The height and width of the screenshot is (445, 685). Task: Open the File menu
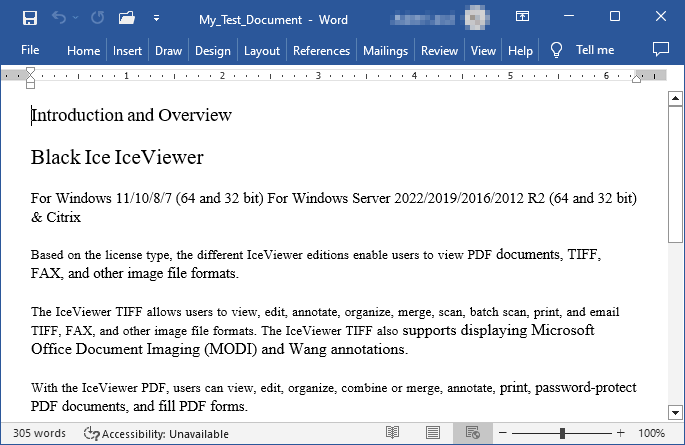[30, 50]
